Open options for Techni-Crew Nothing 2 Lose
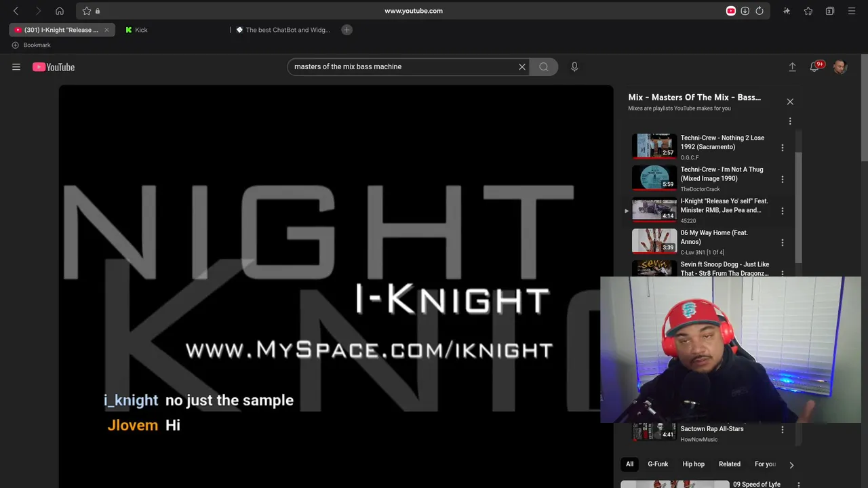Viewport: 868px width, 488px height. pyautogui.click(x=783, y=148)
